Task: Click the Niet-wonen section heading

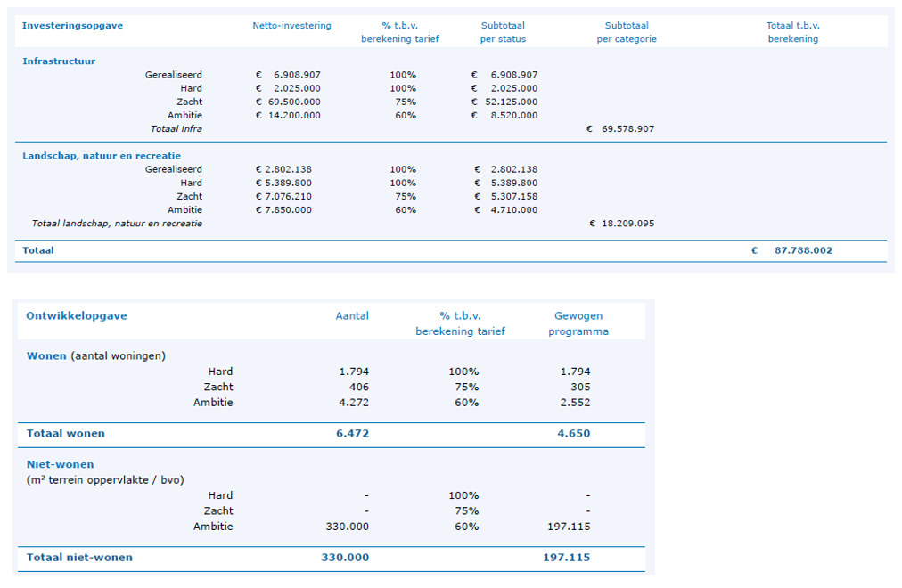Action: [x=60, y=465]
